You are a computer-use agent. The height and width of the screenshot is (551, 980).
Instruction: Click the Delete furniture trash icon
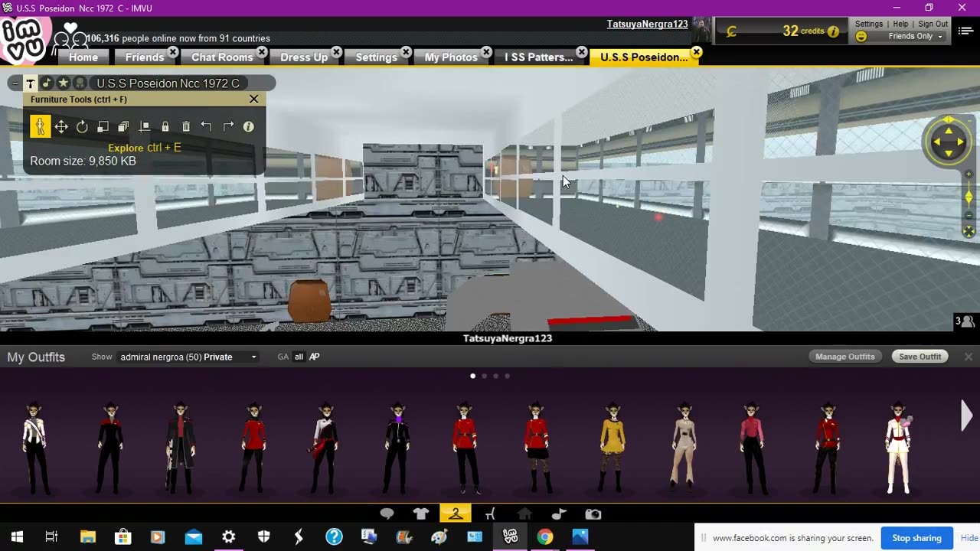[x=185, y=126]
